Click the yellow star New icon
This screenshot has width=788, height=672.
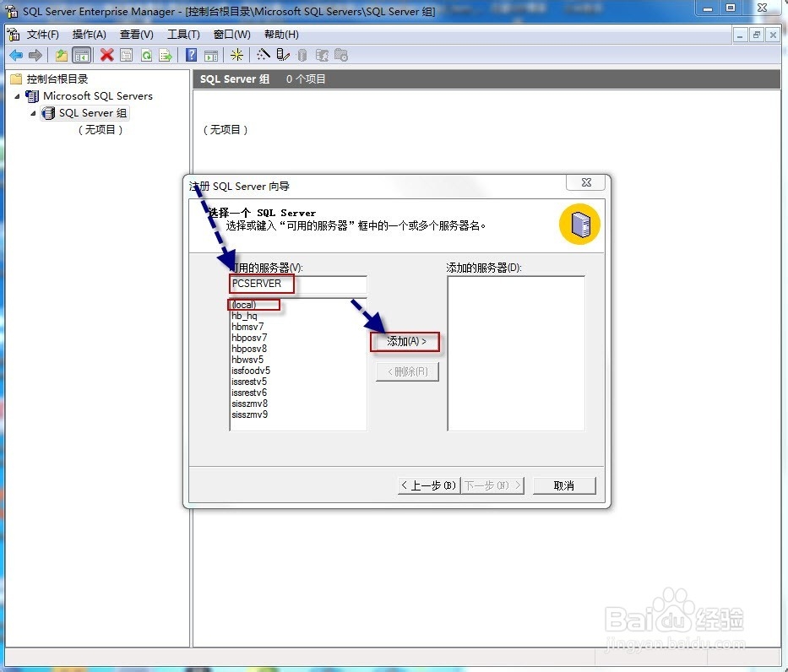tap(236, 55)
